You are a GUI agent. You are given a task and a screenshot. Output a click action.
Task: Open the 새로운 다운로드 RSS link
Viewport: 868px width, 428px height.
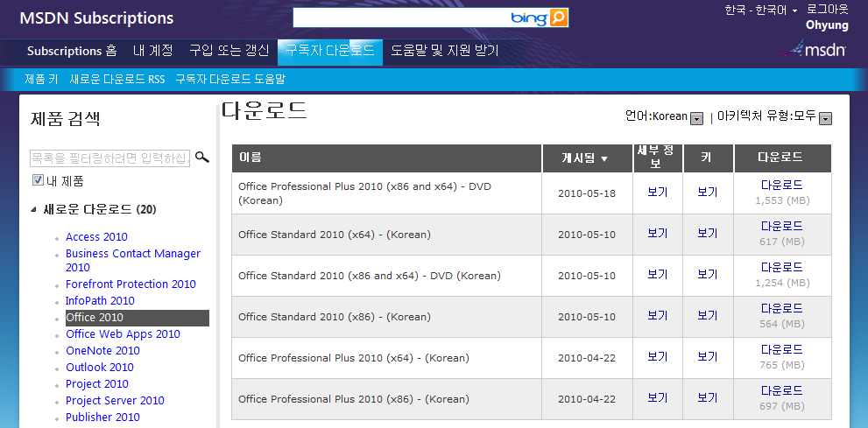pos(116,79)
